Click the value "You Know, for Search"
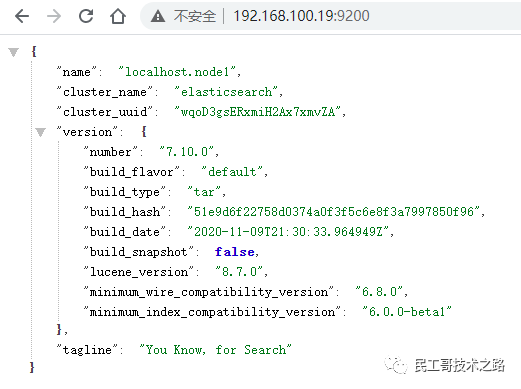This screenshot has height=389, width=521. tap(215, 350)
